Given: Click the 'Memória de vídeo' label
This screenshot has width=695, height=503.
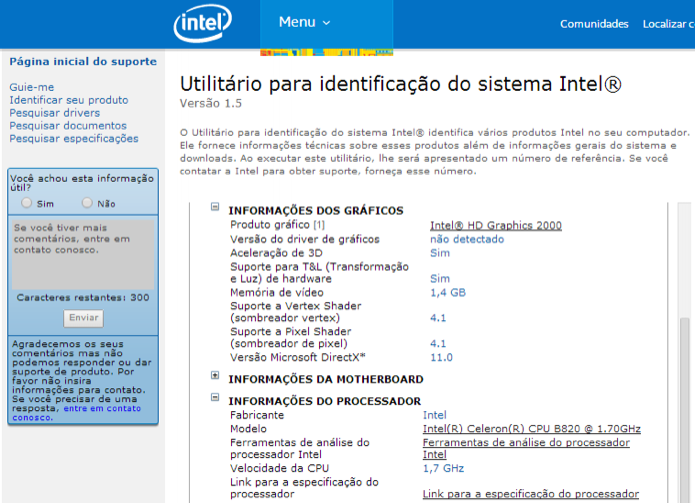Looking at the screenshot, I should (277, 292).
